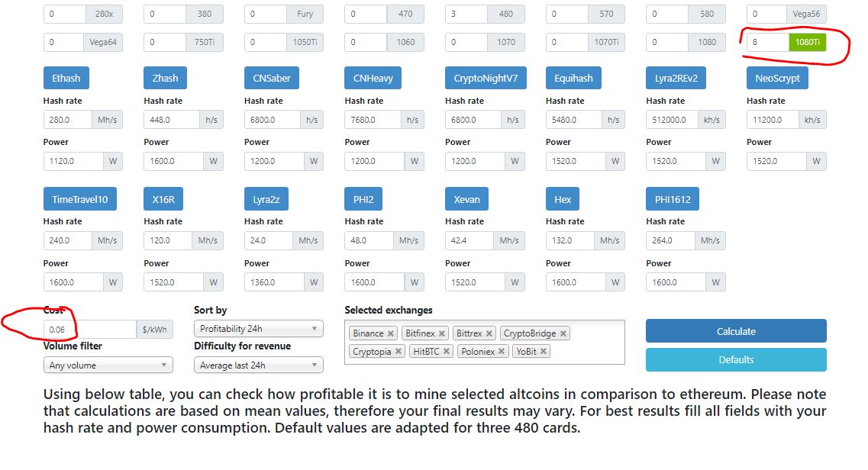Remove Cryptopia exchange tag
868x470 pixels.
(x=399, y=352)
